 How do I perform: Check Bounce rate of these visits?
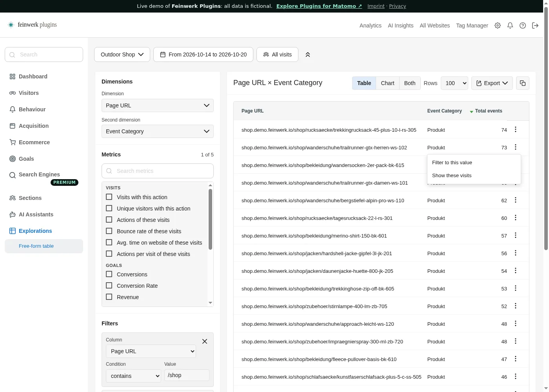click(x=109, y=231)
